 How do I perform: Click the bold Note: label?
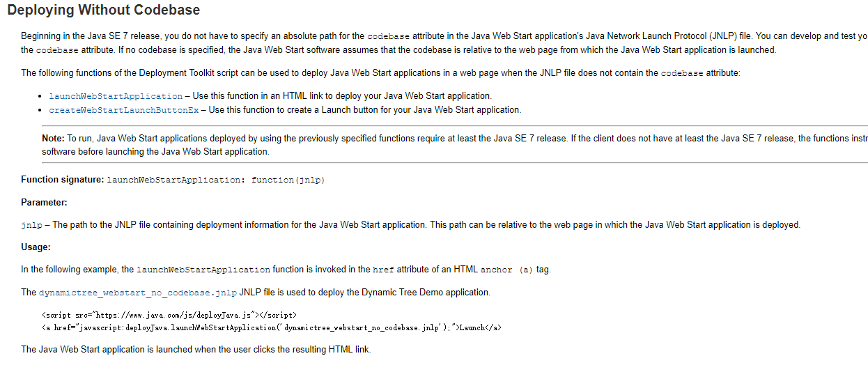(x=53, y=139)
